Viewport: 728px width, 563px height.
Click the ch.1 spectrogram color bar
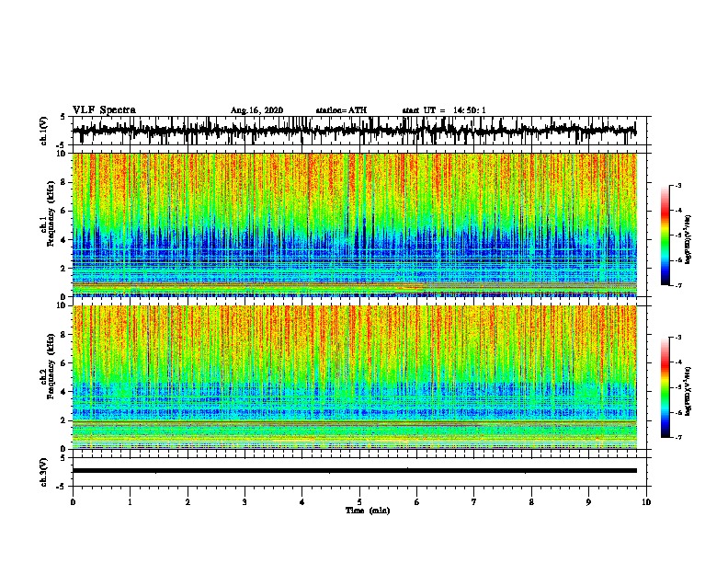click(665, 236)
